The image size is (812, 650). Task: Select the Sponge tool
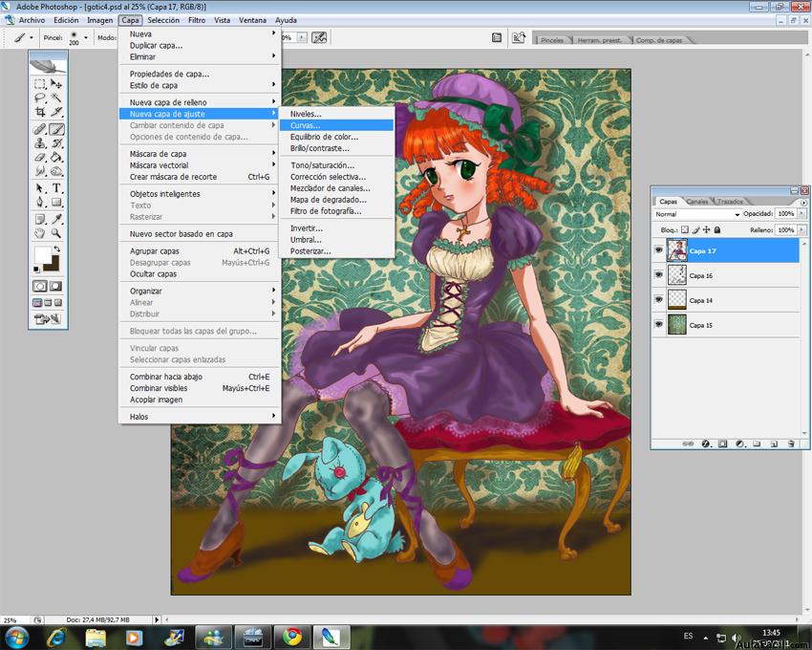(56, 171)
